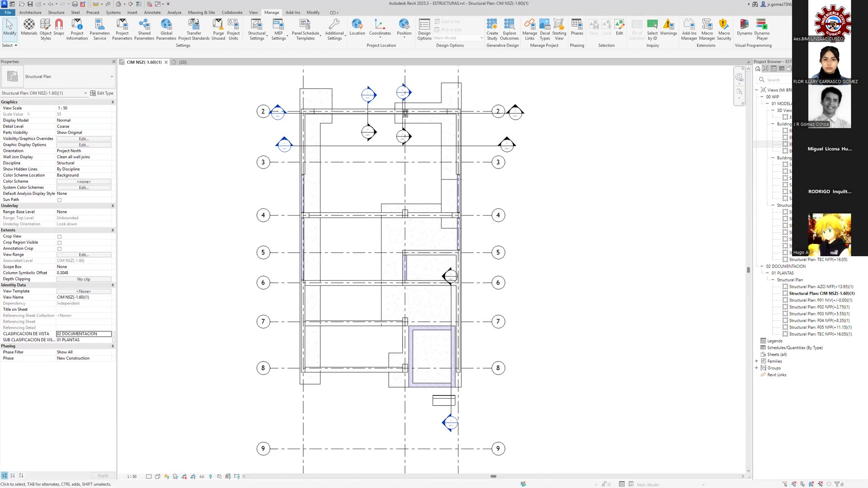Enable the Crop View checkbox

point(59,236)
